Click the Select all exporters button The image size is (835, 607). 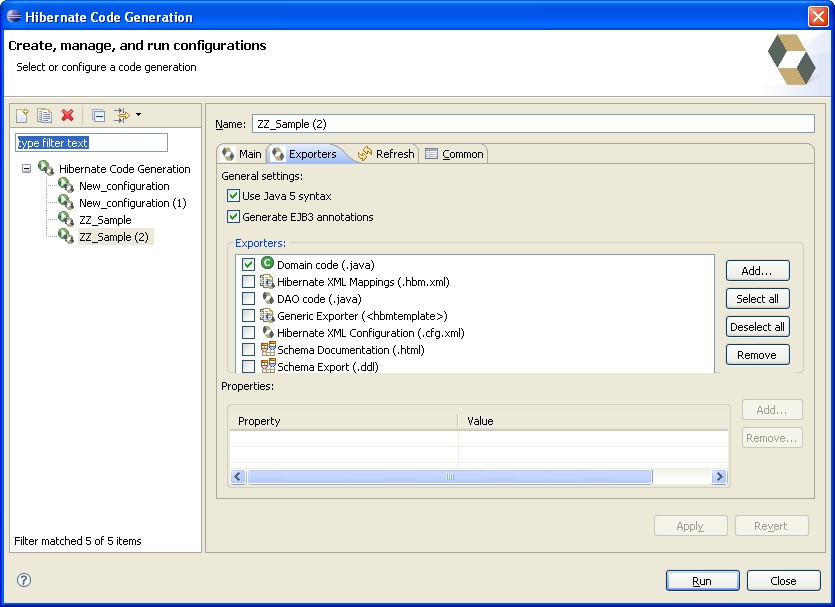tap(757, 299)
